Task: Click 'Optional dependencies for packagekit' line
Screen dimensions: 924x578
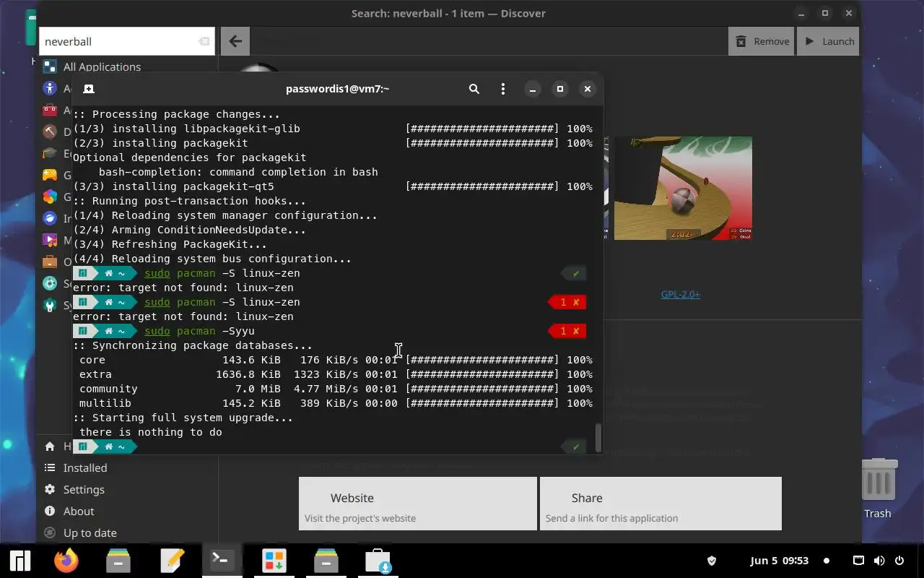Action: [190, 158]
